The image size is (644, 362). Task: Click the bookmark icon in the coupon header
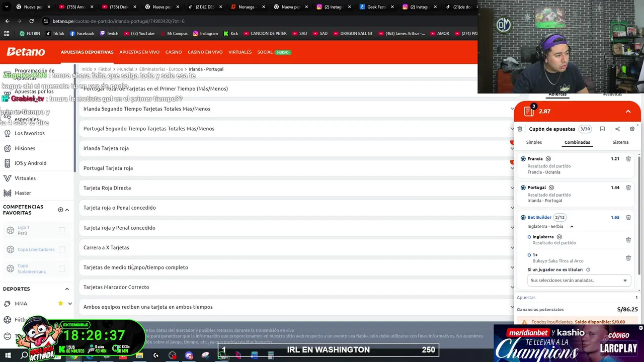(602, 129)
